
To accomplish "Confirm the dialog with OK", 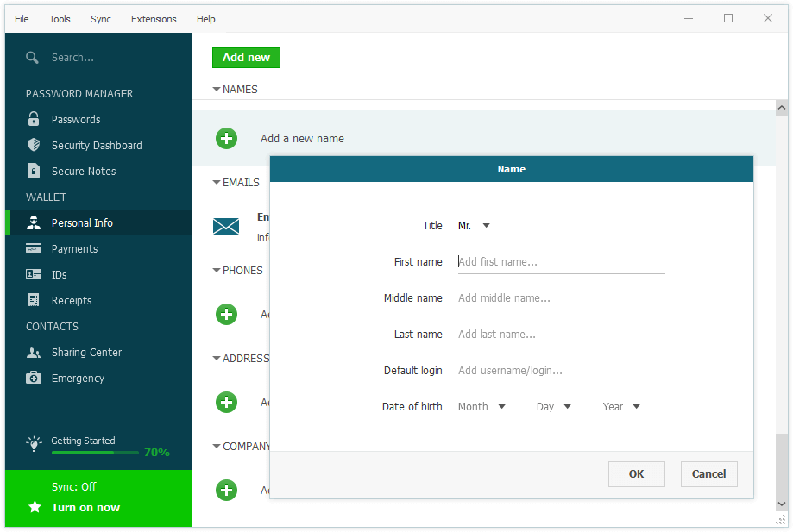I will [x=636, y=473].
